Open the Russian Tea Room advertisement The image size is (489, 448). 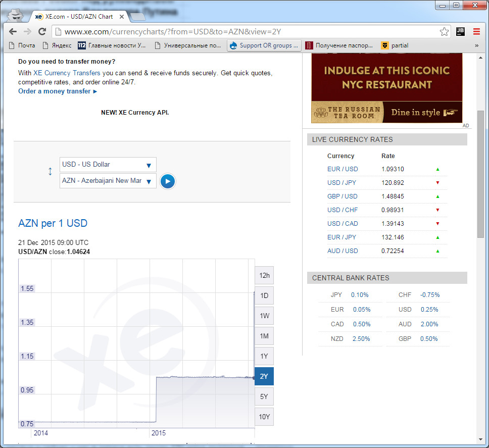[387, 88]
